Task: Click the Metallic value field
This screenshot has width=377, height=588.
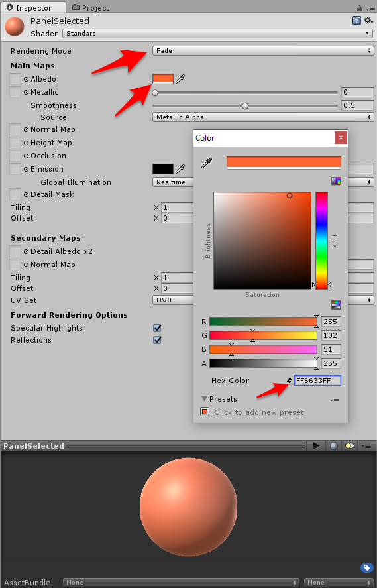Action: click(358, 92)
